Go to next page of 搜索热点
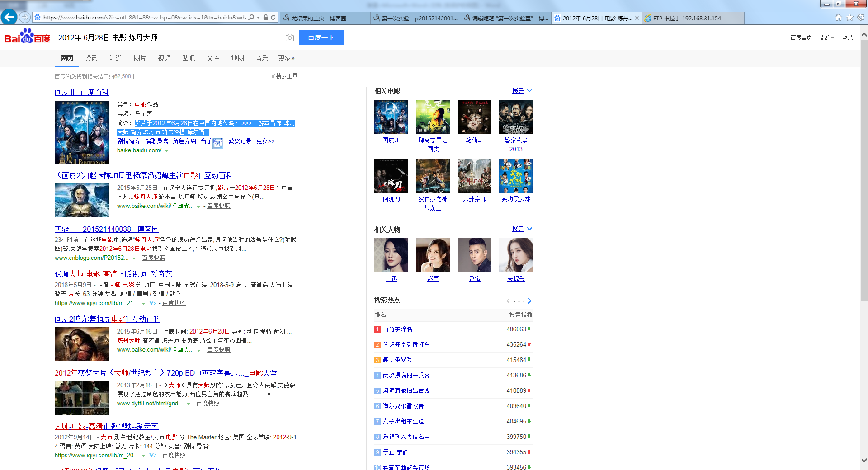 click(x=530, y=301)
